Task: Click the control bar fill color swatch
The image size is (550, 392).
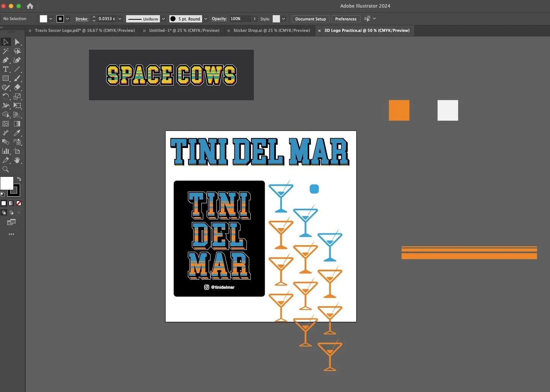Action: point(43,19)
